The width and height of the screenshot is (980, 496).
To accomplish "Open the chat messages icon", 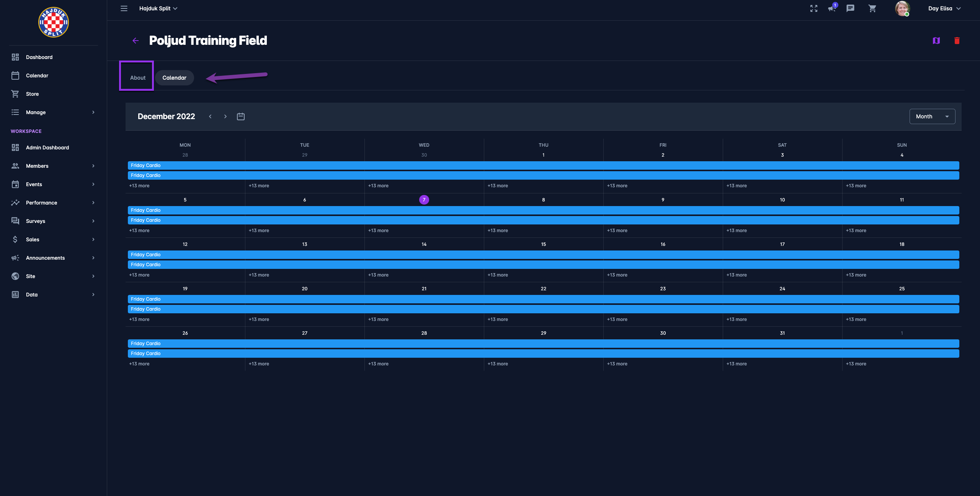I will [850, 8].
